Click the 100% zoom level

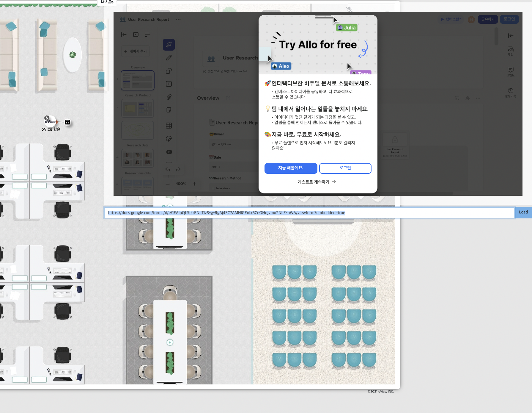[181, 184]
